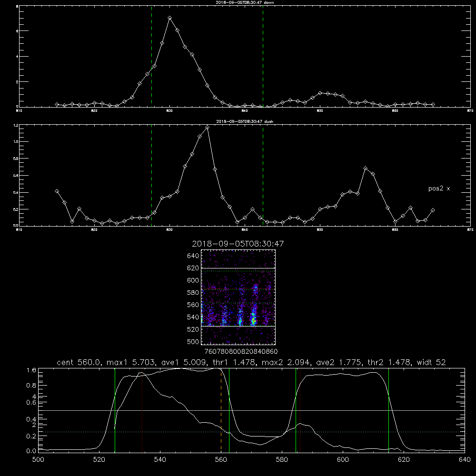Click 'max2 2.094' in the bottom plot title
This screenshot has width=476, height=476.
click(x=286, y=362)
